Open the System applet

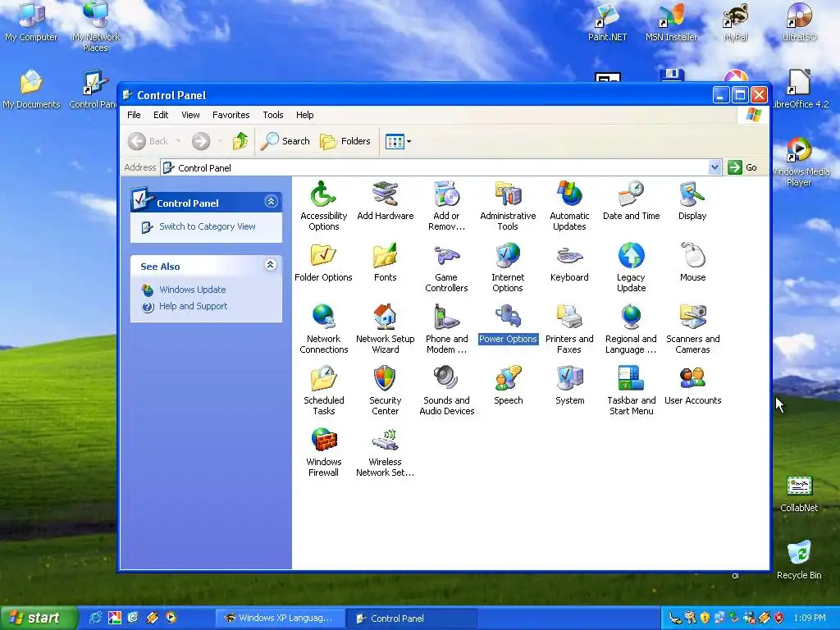(569, 386)
